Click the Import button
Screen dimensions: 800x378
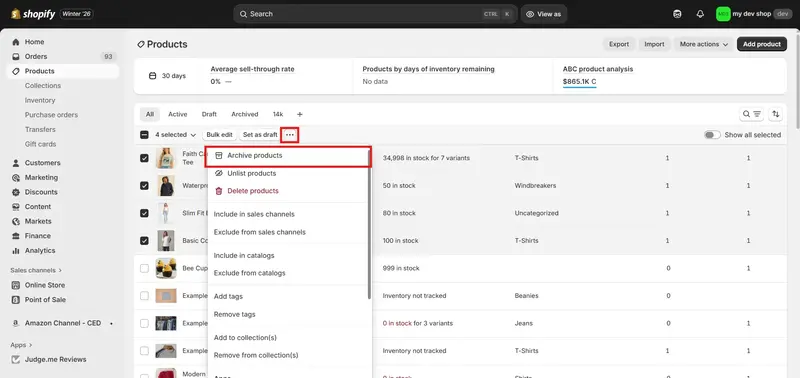coord(654,44)
